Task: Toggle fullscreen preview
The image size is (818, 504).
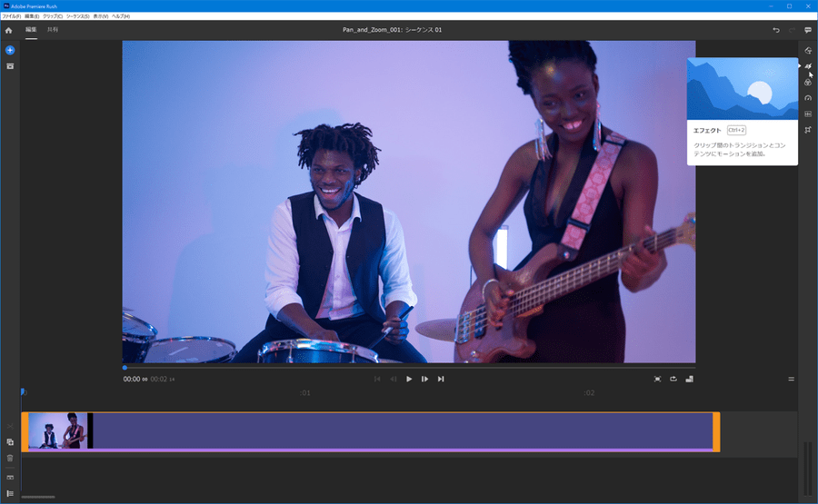Action: click(657, 379)
